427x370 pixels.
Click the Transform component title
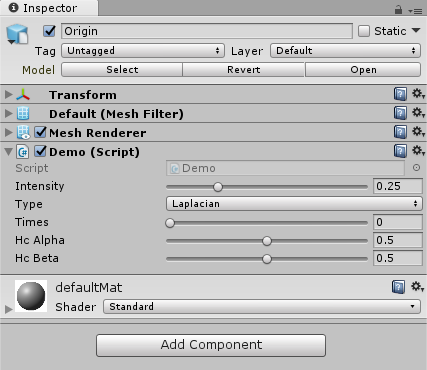83,95
